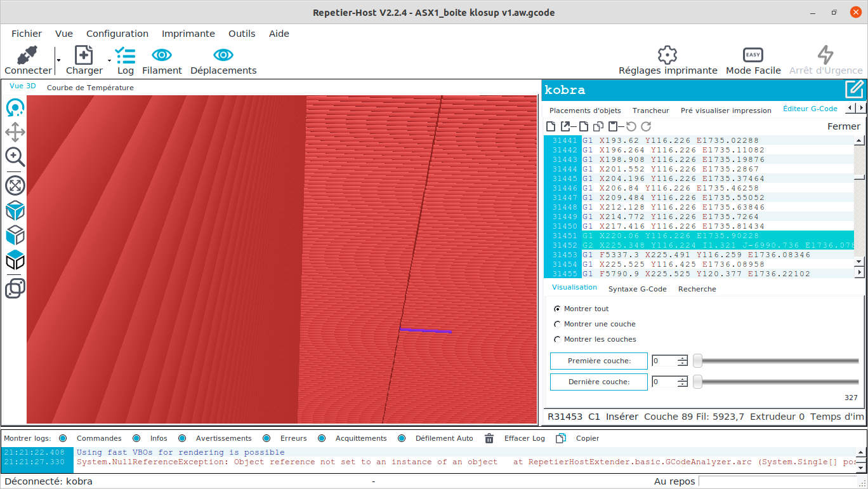Open the Configuration menu
Screen dimensions: 868x489
tap(117, 34)
